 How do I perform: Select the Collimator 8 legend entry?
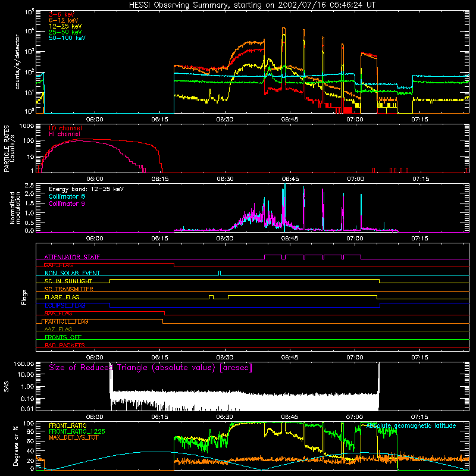[x=67, y=196]
